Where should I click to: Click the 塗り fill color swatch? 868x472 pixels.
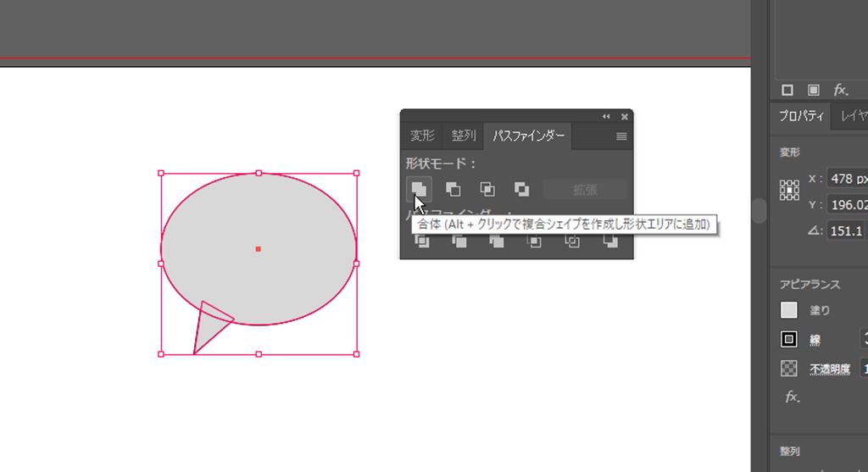tap(789, 311)
